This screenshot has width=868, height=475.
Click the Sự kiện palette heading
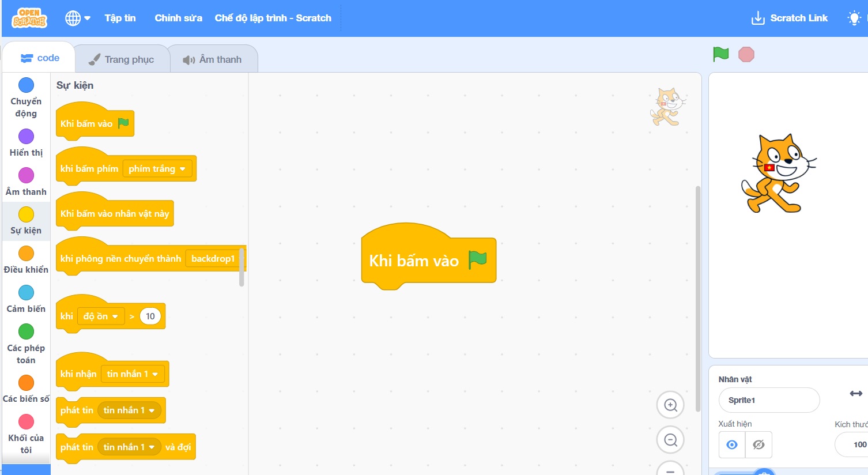coord(75,85)
